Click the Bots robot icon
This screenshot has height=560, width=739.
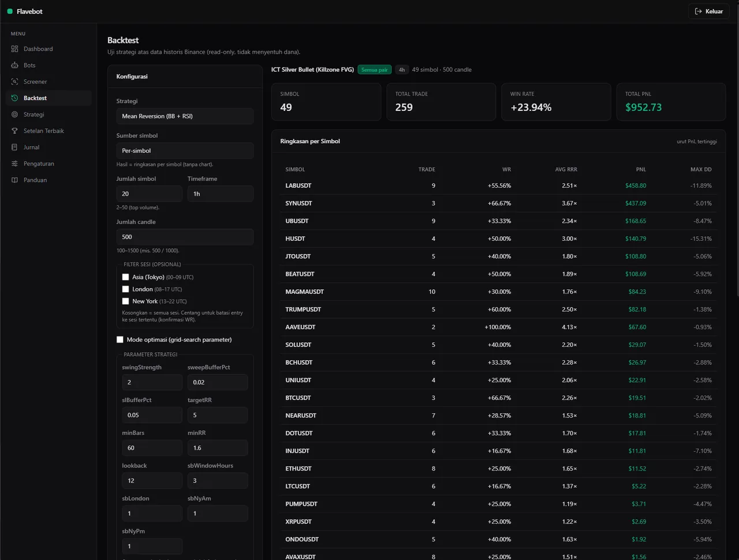pyautogui.click(x=14, y=65)
